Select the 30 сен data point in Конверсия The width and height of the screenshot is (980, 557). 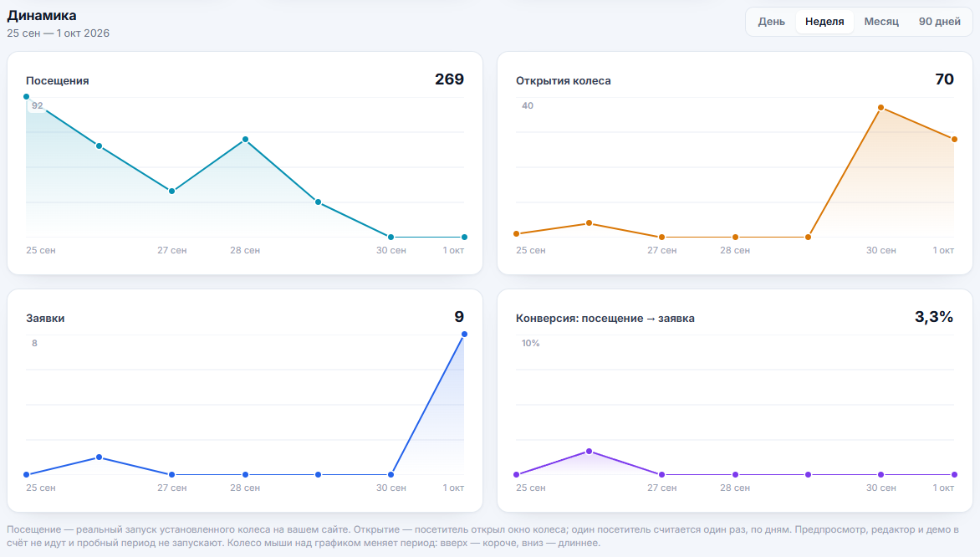point(881,474)
